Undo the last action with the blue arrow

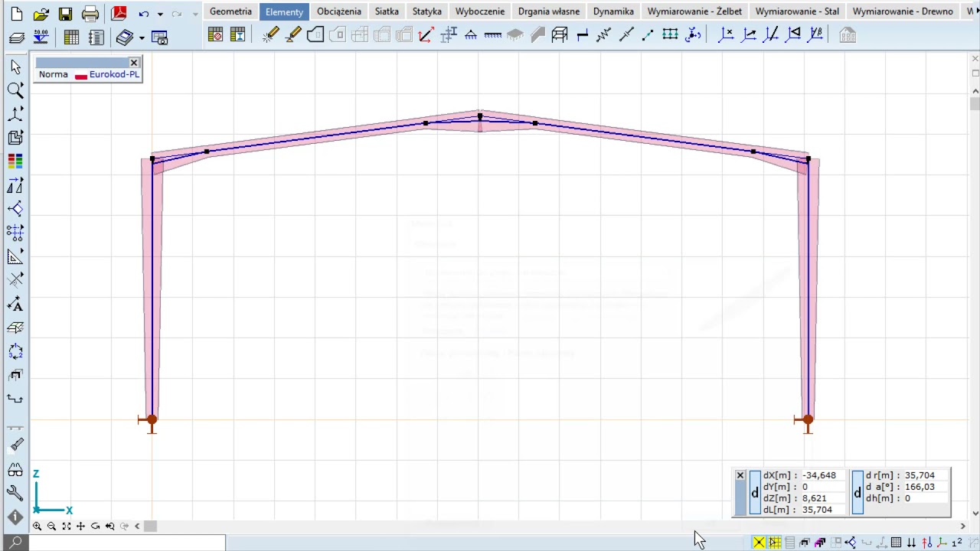pos(144,14)
